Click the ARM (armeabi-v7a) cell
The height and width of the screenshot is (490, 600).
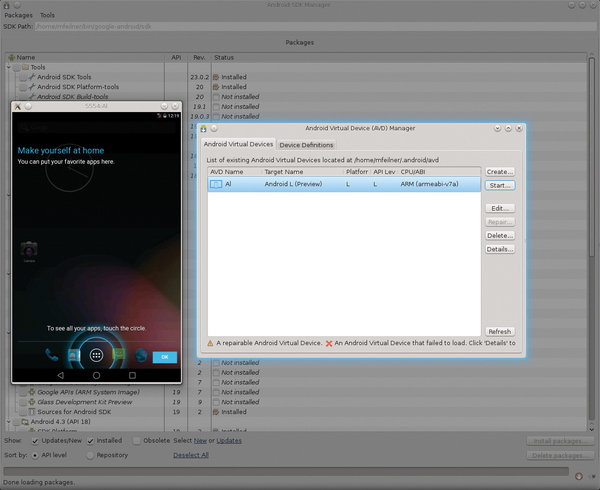tap(429, 184)
